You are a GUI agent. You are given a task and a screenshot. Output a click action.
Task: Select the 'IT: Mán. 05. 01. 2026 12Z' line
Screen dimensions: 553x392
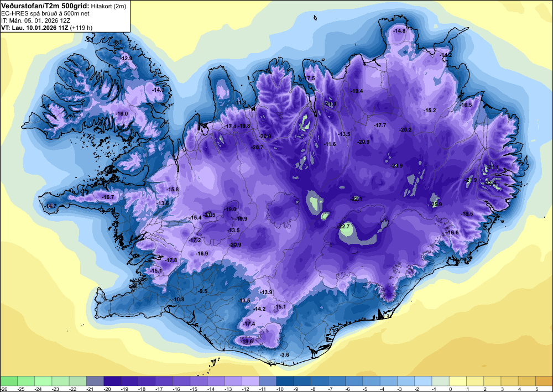35,20
